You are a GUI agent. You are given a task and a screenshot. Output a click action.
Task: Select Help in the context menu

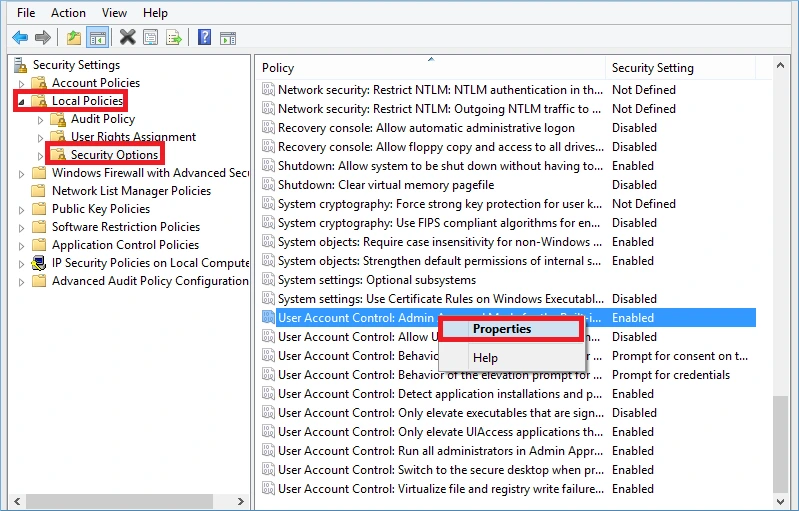485,358
